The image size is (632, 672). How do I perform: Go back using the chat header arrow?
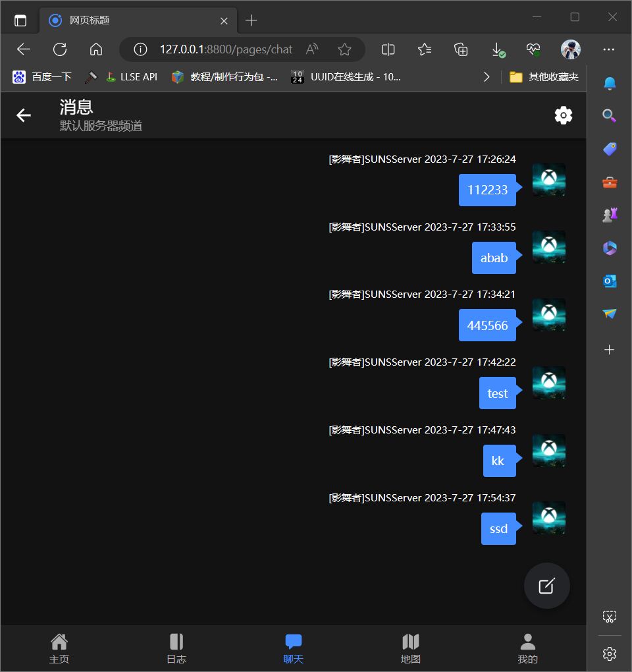[x=24, y=115]
